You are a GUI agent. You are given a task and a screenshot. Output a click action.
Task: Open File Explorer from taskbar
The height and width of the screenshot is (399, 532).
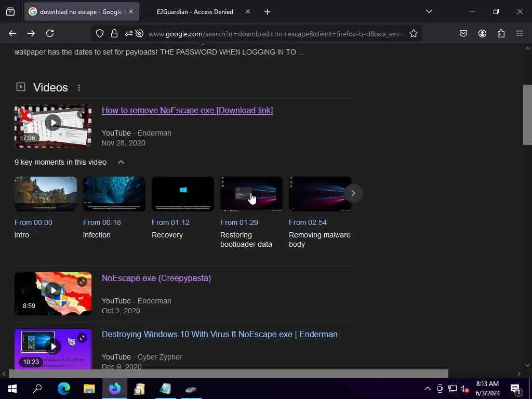coord(89,389)
